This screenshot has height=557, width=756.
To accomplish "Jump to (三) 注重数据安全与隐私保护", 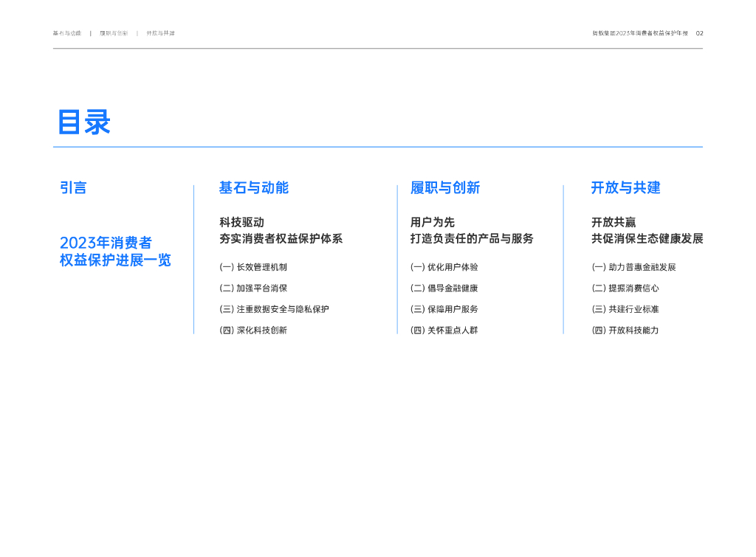I will point(275,309).
